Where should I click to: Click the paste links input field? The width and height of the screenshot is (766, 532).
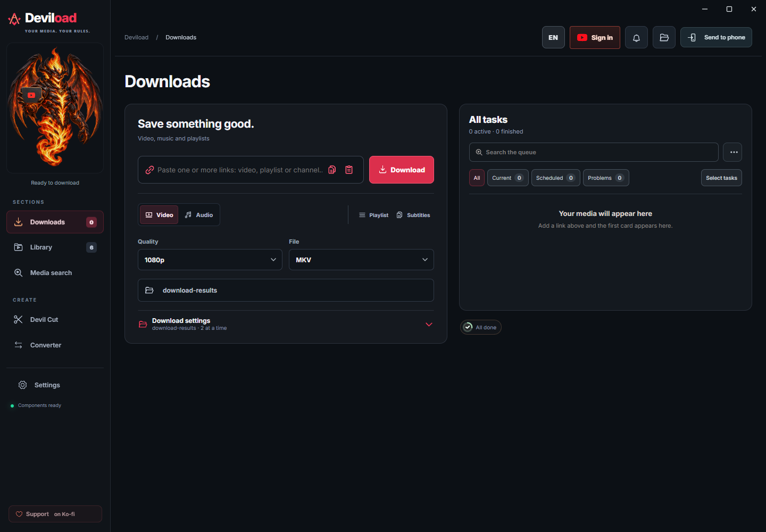click(x=251, y=170)
